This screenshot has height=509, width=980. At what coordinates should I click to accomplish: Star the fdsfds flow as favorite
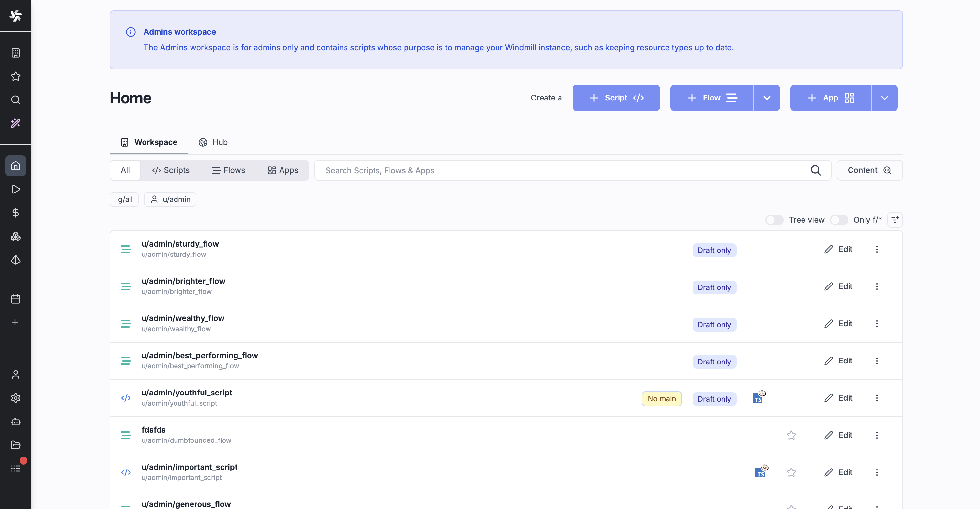791,435
